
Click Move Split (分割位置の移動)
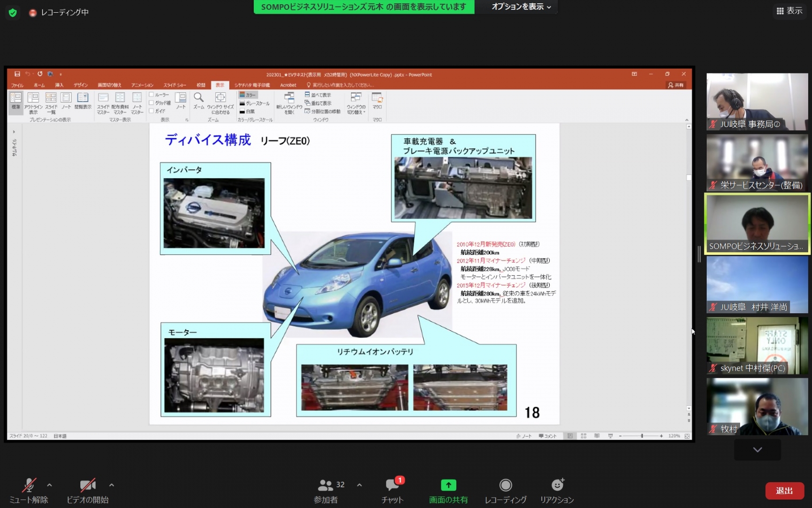(322, 111)
